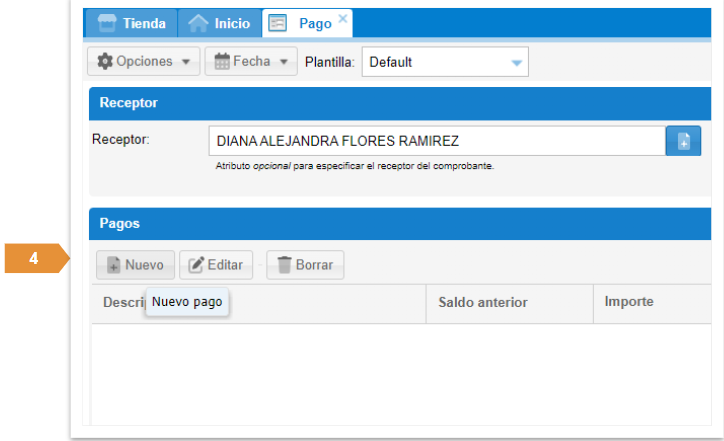The height and width of the screenshot is (441, 724).
Task: Click the Descripción column header
Action: click(x=118, y=303)
